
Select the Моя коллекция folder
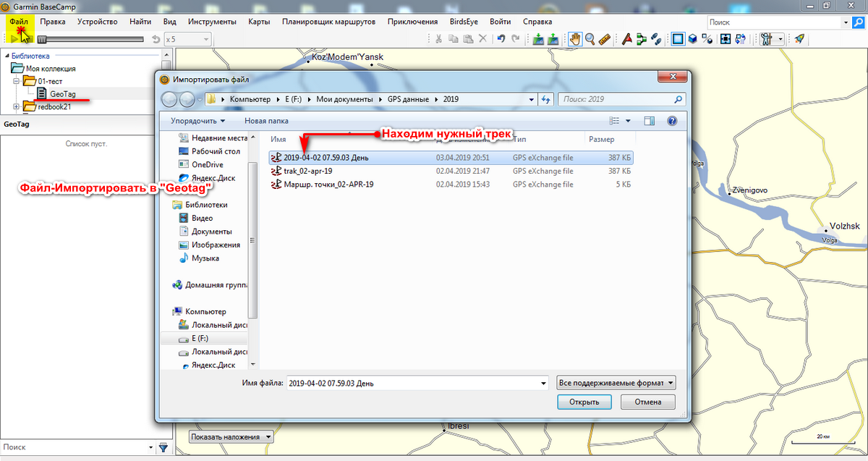51,69
